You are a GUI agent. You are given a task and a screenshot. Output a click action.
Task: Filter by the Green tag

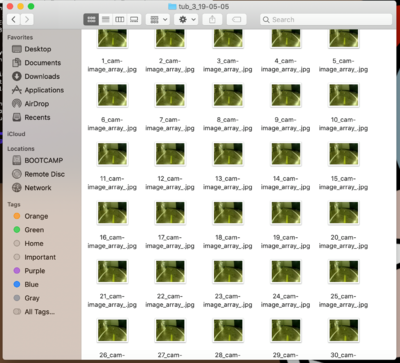click(29, 230)
